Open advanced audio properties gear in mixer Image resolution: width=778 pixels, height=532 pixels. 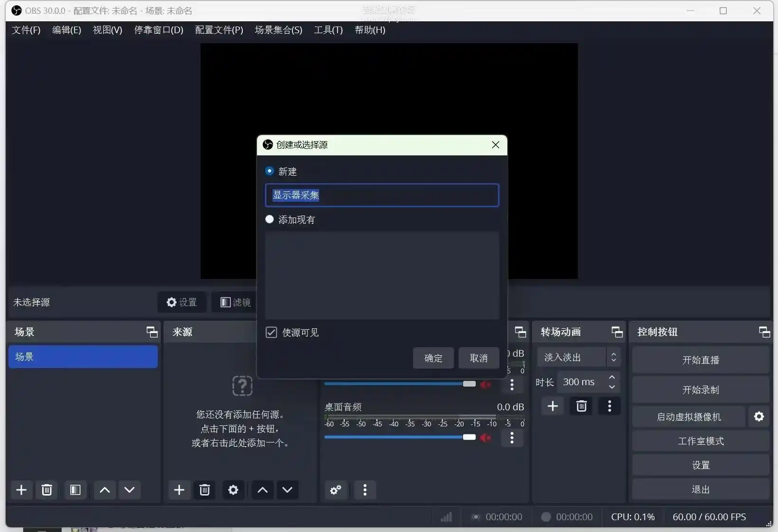coord(335,490)
